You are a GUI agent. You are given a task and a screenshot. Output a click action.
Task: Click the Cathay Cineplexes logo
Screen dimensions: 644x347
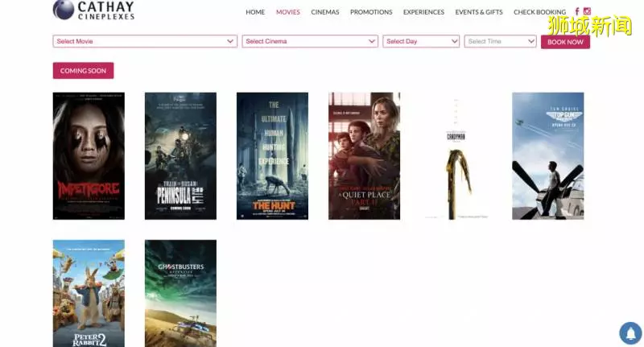[x=93, y=10]
